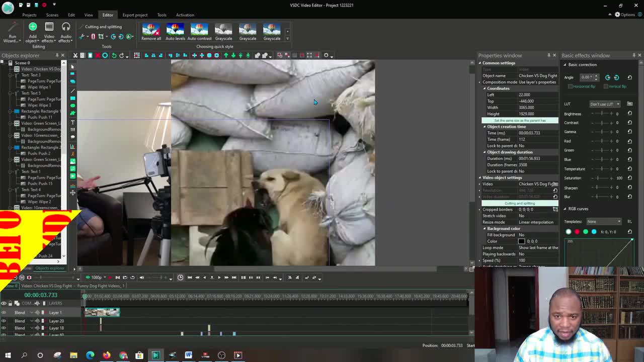This screenshot has width=644, height=362.
Task: Open the Edit menu
Action: click(x=71, y=15)
